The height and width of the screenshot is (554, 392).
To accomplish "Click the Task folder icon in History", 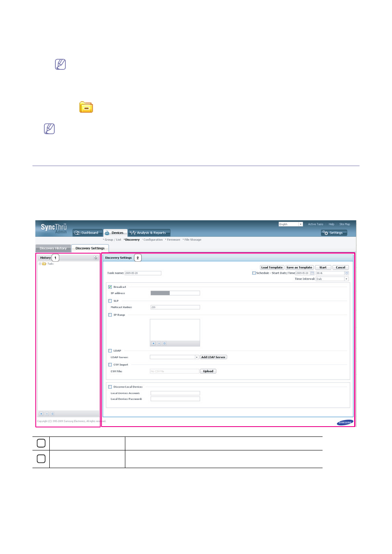I will (x=44, y=264).
